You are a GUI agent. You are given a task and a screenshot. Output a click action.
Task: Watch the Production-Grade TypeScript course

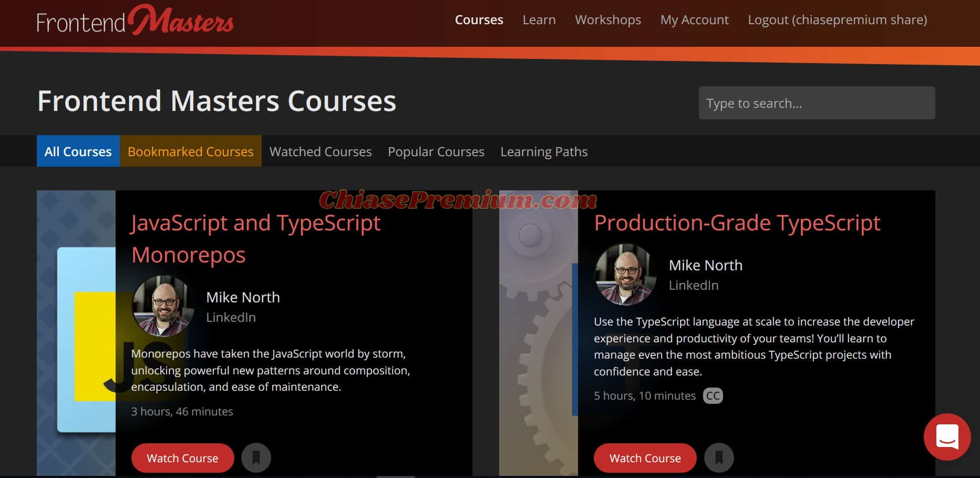645,457
